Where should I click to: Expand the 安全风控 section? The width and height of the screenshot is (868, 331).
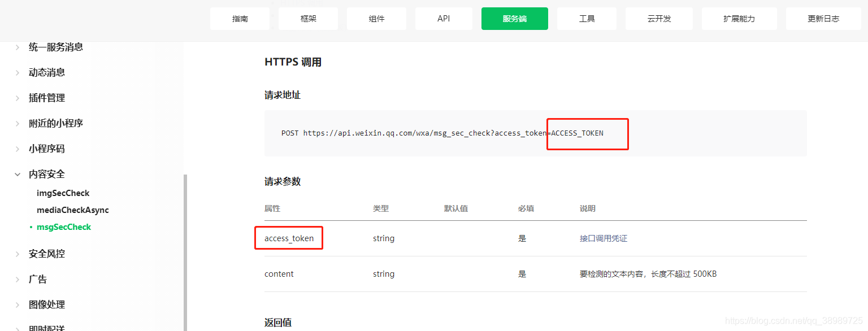(46, 254)
